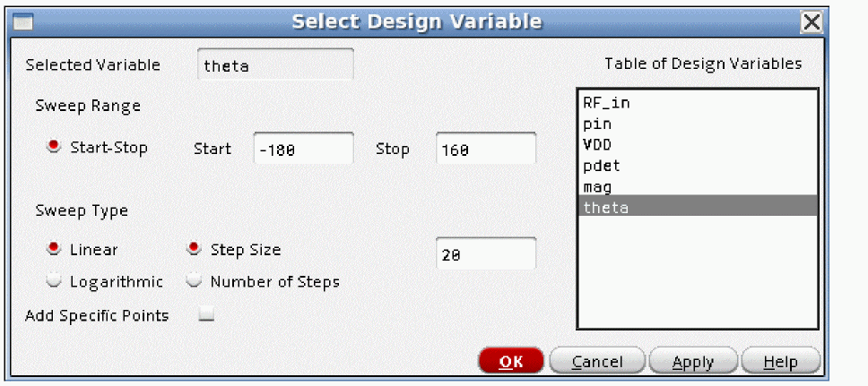Select RF_in in the design variables table
Screen dimensions: 868x386
click(x=606, y=103)
